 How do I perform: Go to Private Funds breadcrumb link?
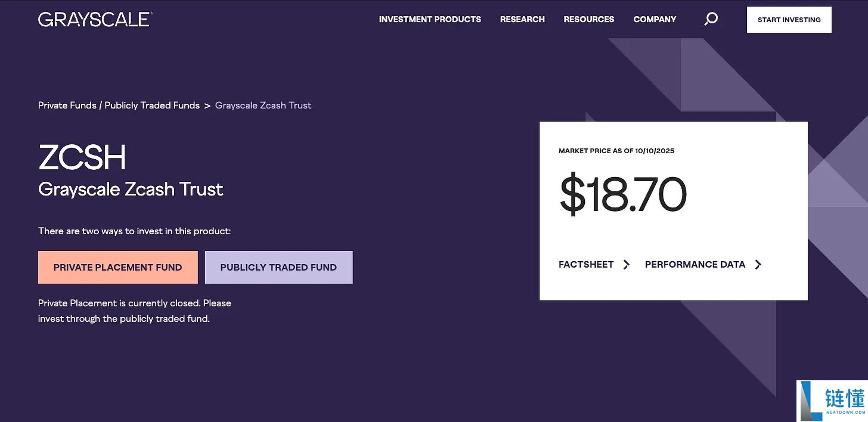pos(67,105)
